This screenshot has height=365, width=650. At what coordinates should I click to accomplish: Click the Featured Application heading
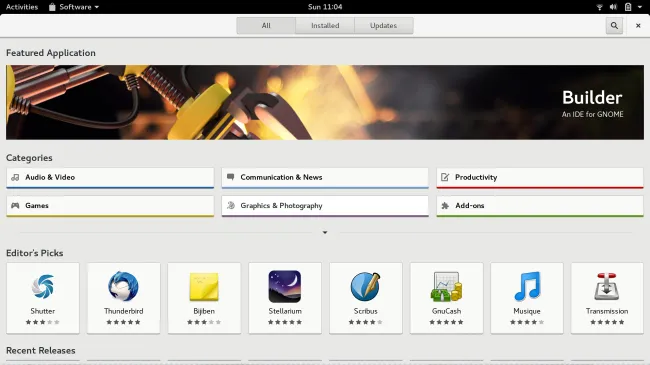51,53
